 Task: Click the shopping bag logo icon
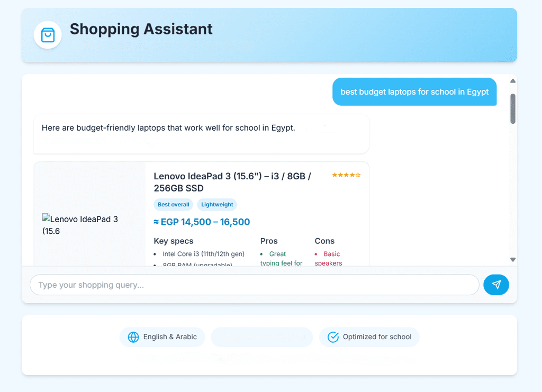click(48, 35)
